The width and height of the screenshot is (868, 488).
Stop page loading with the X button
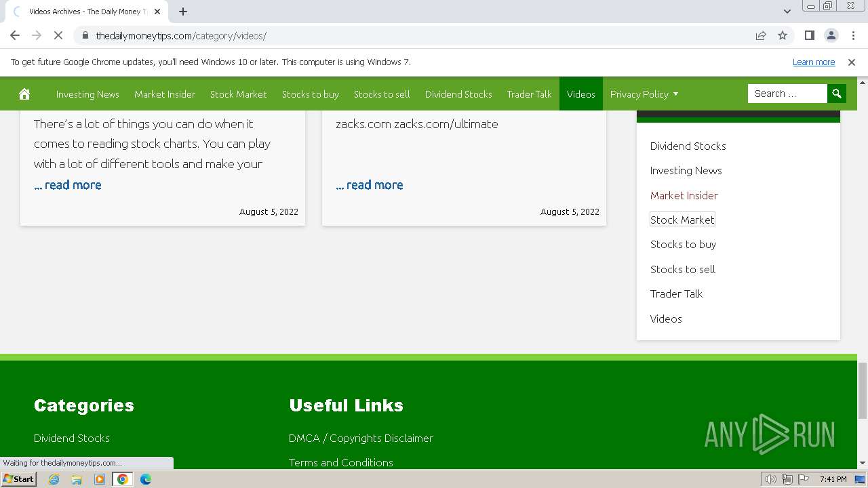[58, 35]
